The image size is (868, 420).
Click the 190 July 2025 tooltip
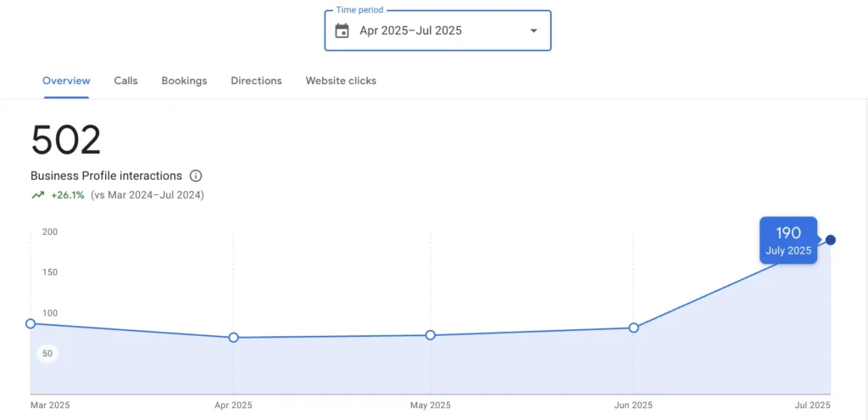pos(788,241)
